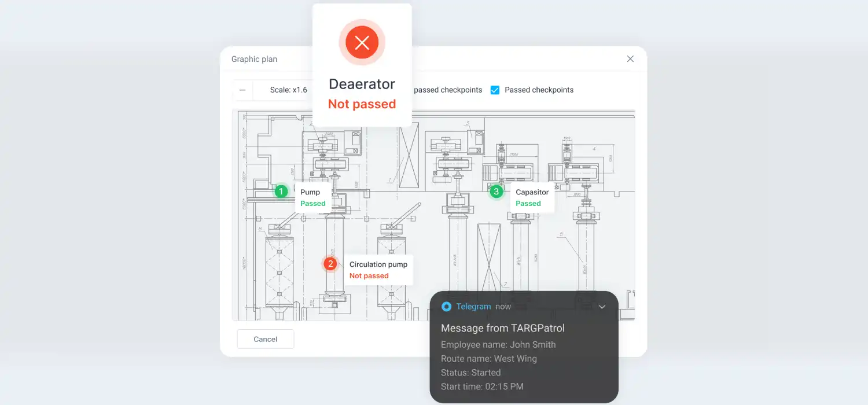This screenshot has height=405, width=868.
Task: Click the Telegram app icon in the notification
Action: (446, 307)
